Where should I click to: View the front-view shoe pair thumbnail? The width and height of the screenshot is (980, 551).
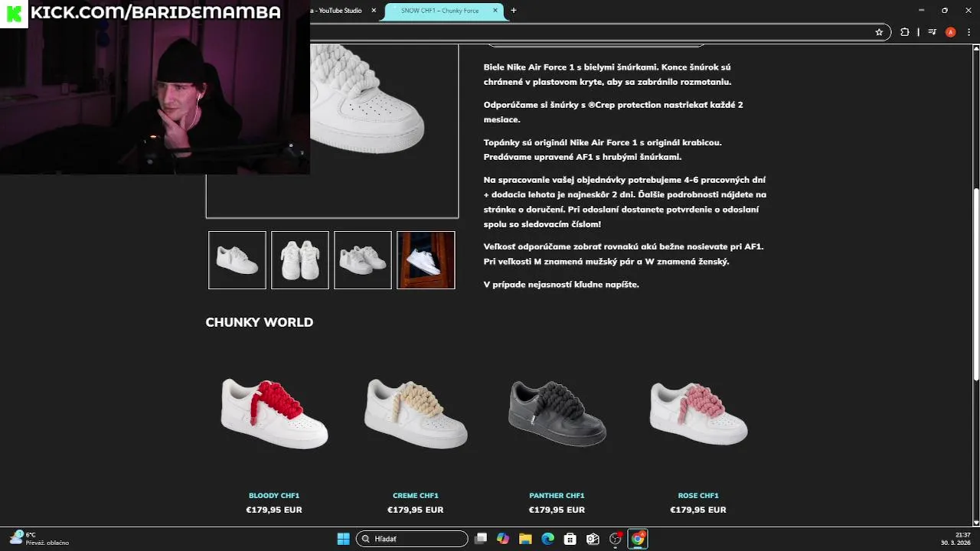300,260
